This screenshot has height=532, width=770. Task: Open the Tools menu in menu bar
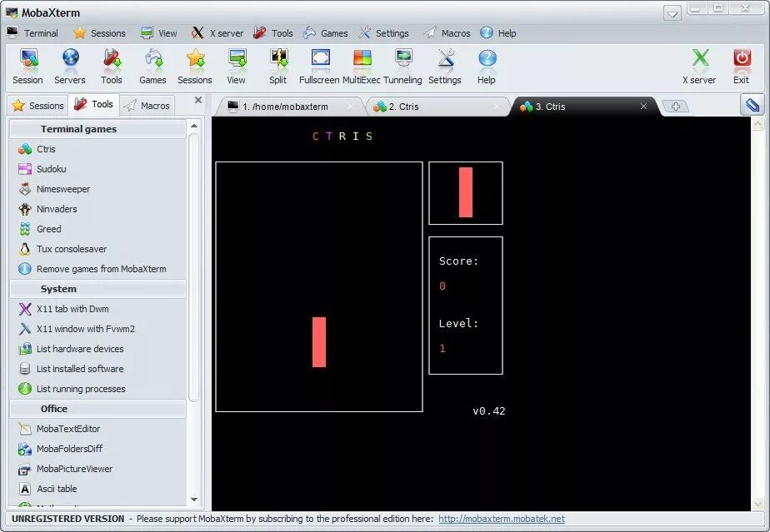[273, 33]
